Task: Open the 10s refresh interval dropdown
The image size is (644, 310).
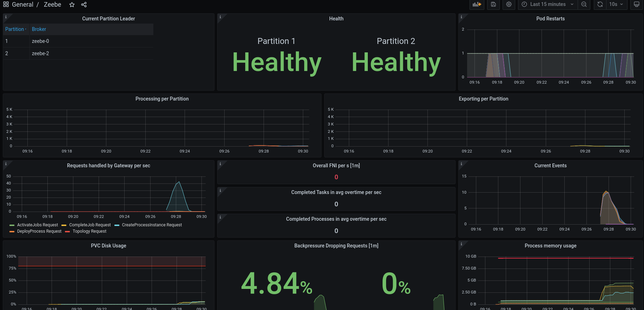Action: [x=616, y=5]
